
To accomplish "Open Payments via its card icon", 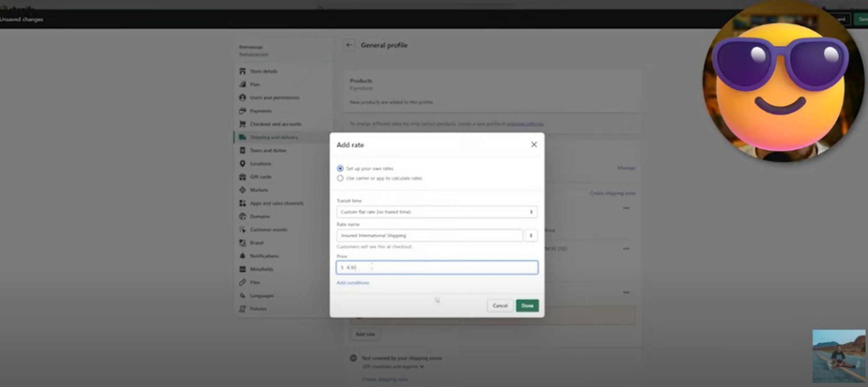I will [x=242, y=111].
